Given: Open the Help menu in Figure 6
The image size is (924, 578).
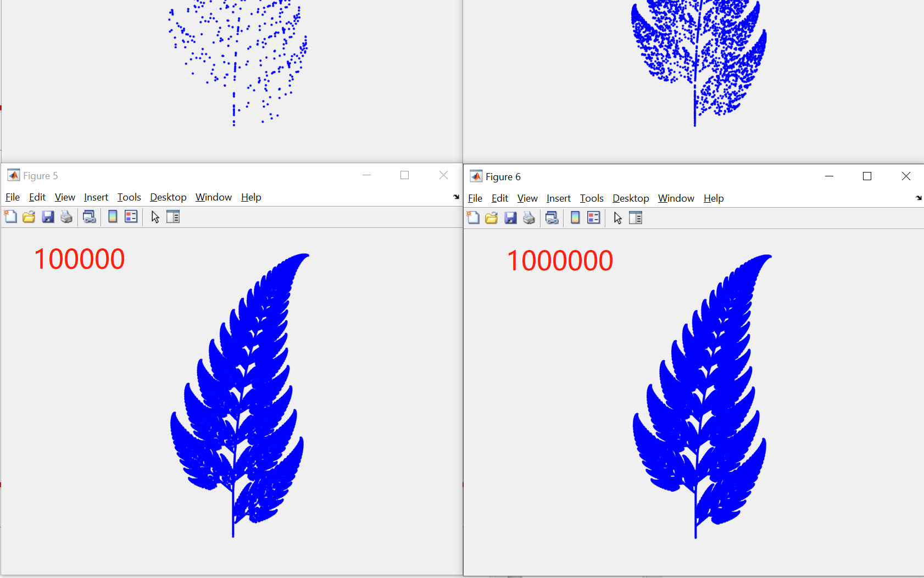Looking at the screenshot, I should point(714,198).
